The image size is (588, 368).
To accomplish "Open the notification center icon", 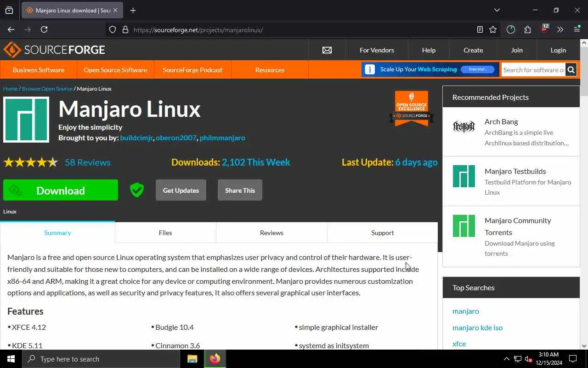I will (x=573, y=359).
